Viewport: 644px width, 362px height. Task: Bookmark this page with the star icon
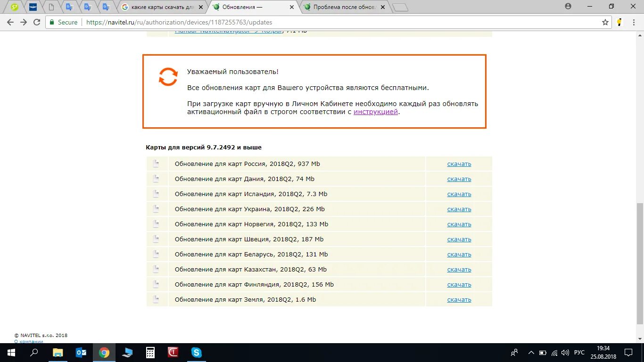coord(605,22)
